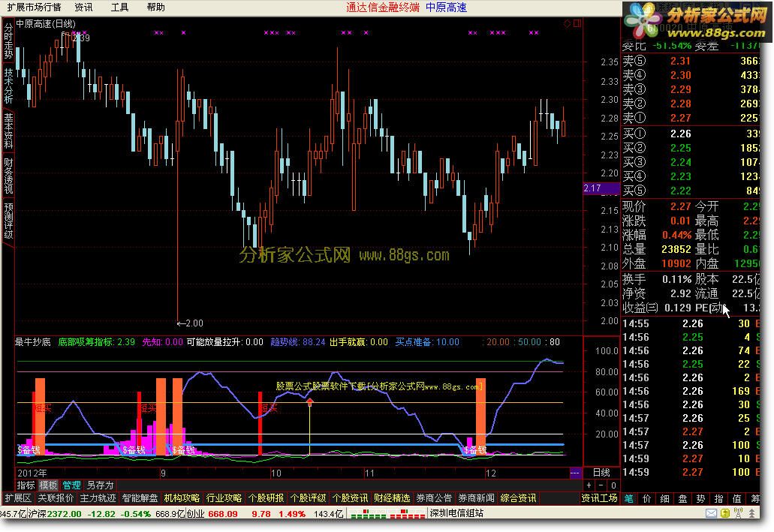Click the 0 reset button beside minus
Image resolution: width=774 pixels, height=532 pixels.
pyautogui.click(x=613, y=485)
